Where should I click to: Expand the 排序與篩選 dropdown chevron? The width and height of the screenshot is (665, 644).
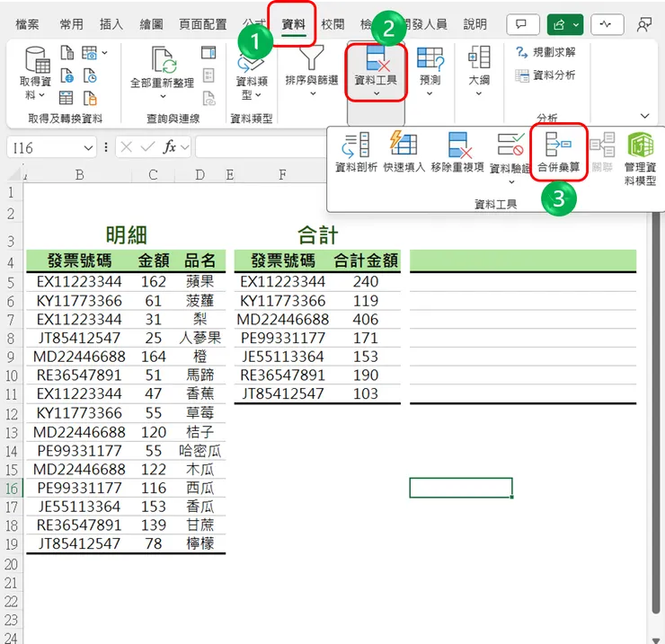[x=313, y=93]
